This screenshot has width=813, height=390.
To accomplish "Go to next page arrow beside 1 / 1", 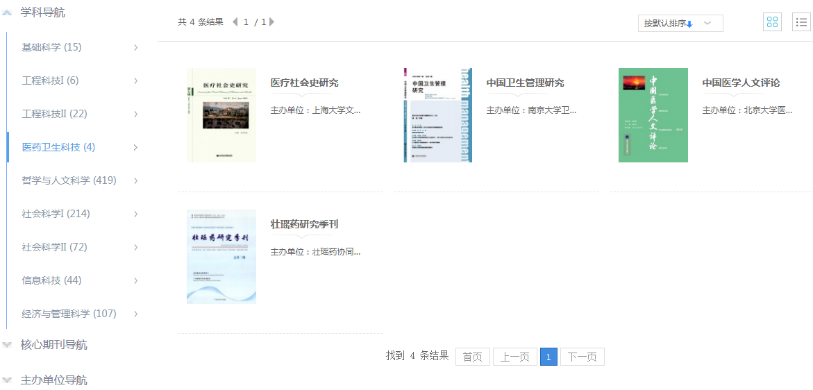I will (272, 22).
